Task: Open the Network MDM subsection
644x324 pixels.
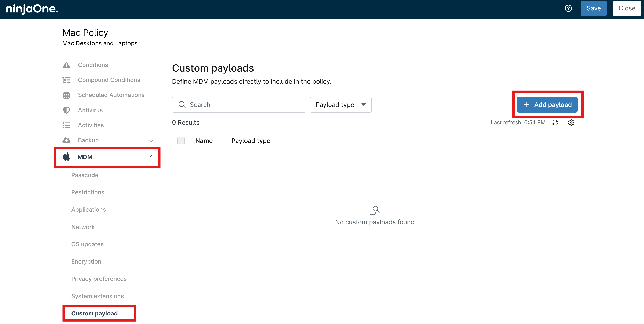Action: (83, 227)
